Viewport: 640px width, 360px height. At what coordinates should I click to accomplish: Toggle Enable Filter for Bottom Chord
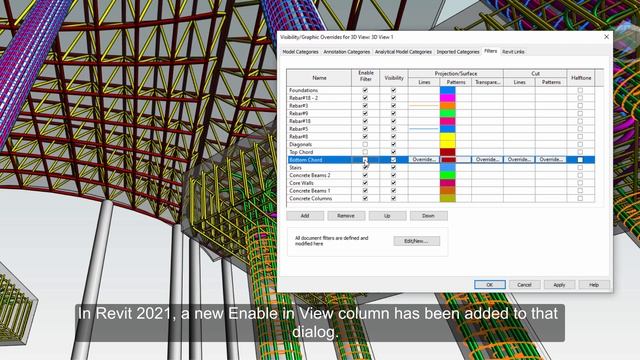tap(365, 160)
